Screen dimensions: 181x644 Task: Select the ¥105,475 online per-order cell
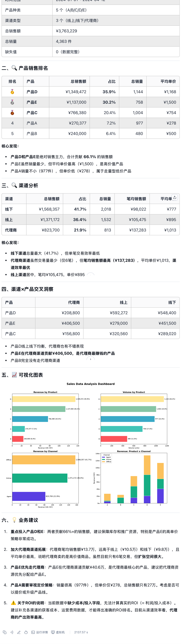(x=132, y=220)
